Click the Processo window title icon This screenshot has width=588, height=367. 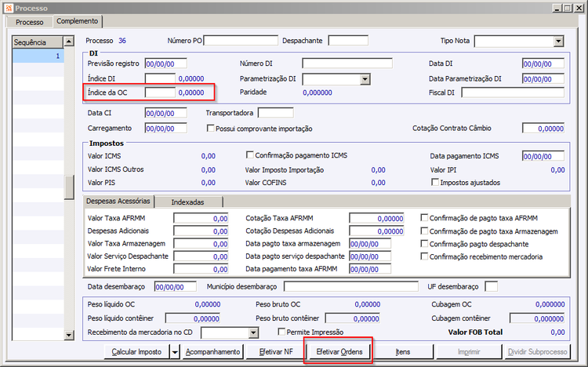tap(9, 8)
